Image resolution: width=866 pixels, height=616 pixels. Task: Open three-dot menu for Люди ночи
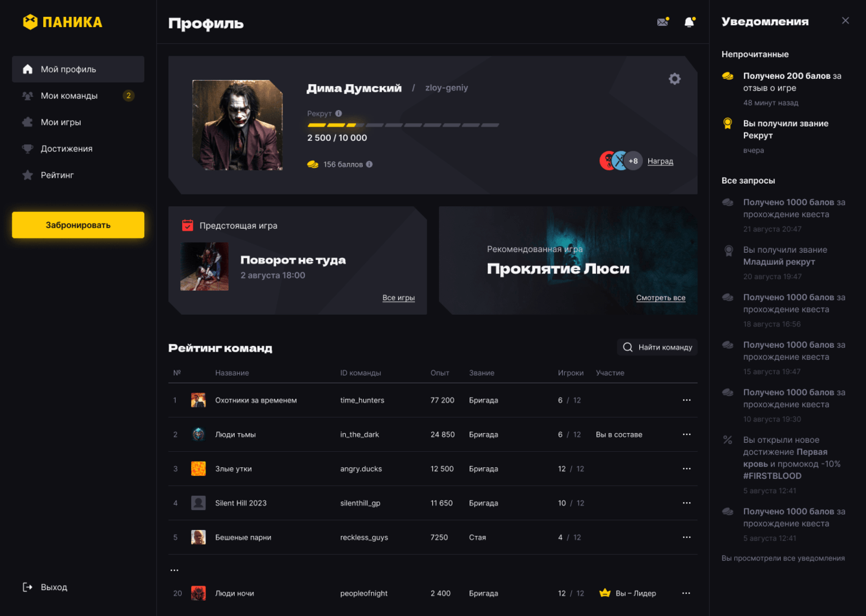click(x=686, y=593)
